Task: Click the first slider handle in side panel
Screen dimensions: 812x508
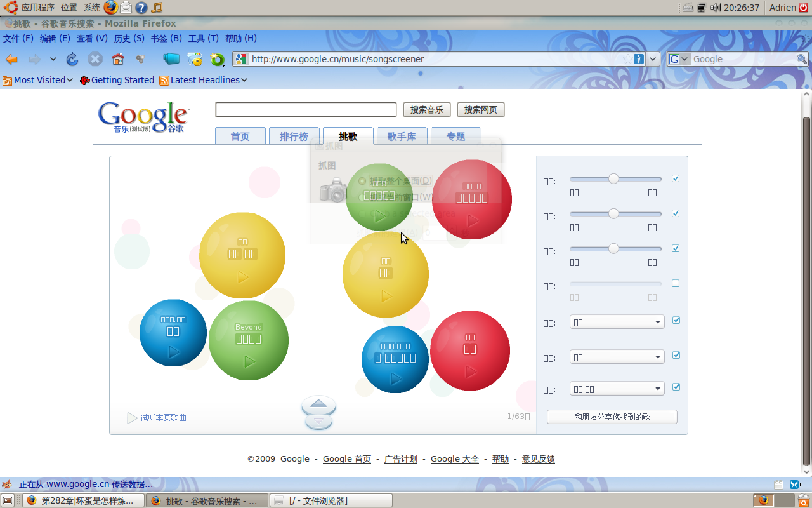Action: (x=613, y=179)
